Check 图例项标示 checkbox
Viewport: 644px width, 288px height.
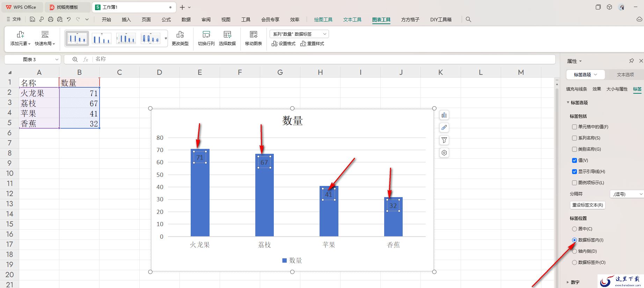[575, 183]
